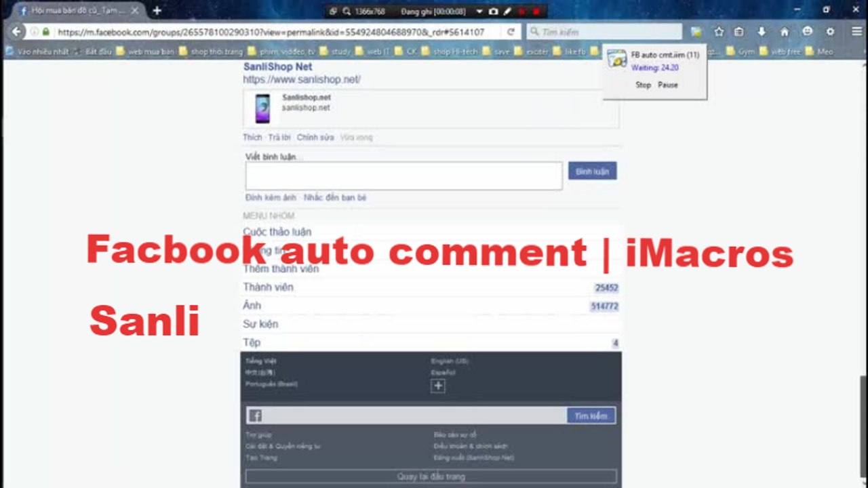Click the red stop square on recorder bar
The width and height of the screenshot is (868, 488).
536,12
